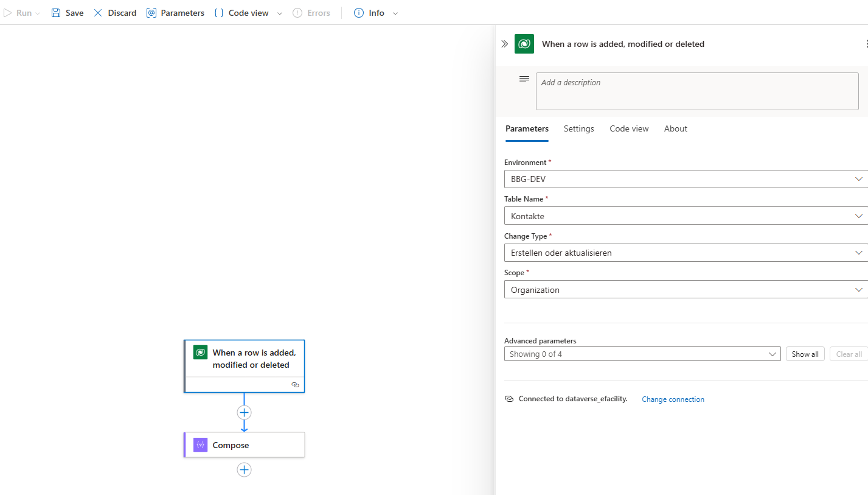This screenshot has height=495, width=868.
Task: Click the panel title text
Action: pos(623,44)
